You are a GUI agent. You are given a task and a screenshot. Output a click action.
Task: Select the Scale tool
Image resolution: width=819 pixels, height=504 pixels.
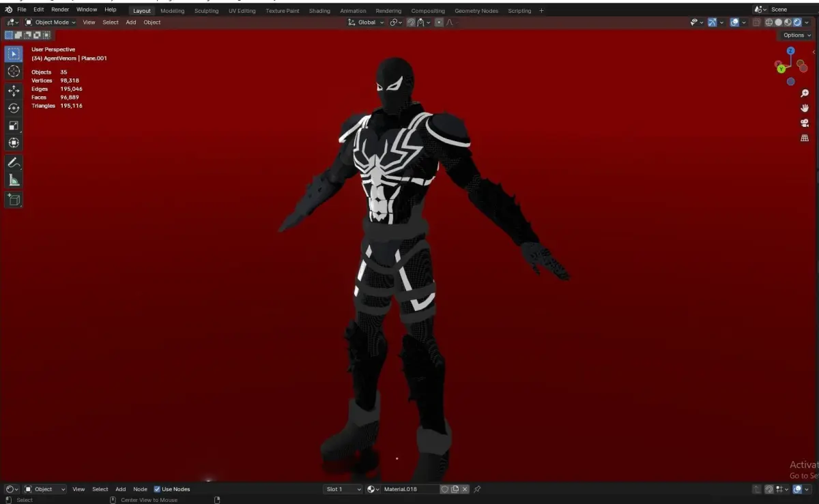point(14,125)
